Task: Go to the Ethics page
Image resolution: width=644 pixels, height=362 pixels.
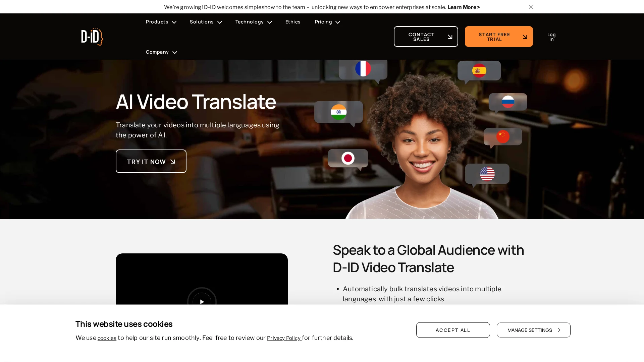Action: click(x=293, y=22)
